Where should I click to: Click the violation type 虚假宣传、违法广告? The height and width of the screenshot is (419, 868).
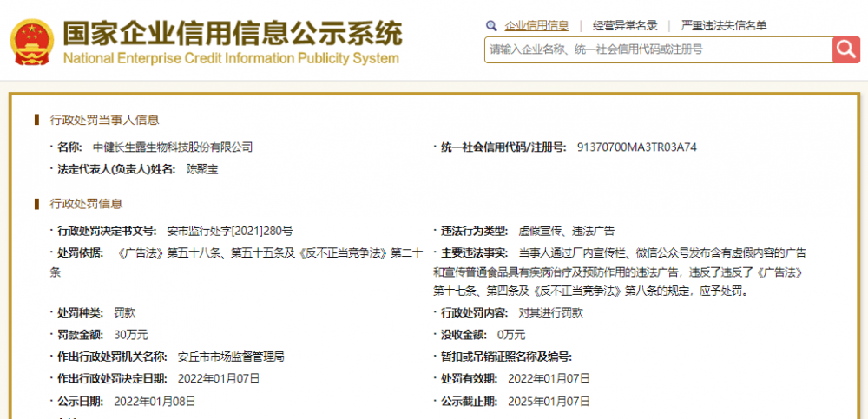566,231
